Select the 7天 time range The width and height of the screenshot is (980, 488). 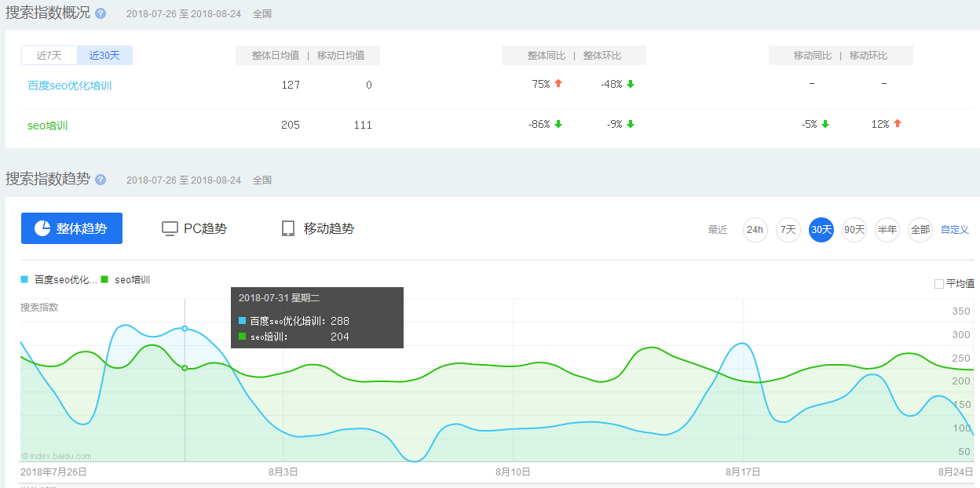pos(788,230)
